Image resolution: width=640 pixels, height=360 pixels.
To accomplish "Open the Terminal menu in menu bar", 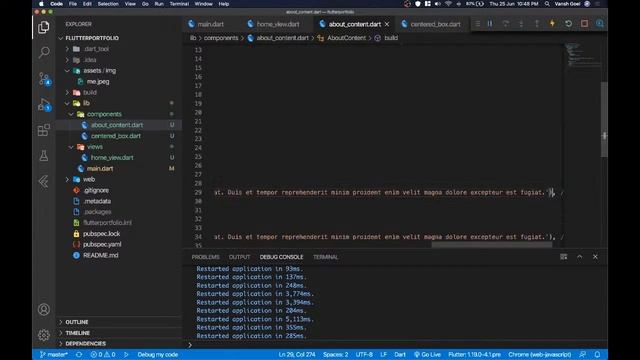I will (179, 4).
